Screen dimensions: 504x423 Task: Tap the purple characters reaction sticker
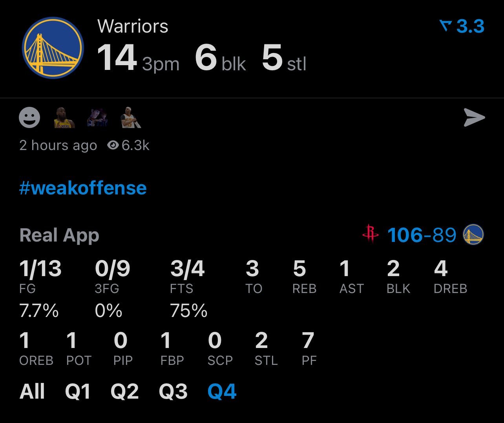tap(97, 117)
